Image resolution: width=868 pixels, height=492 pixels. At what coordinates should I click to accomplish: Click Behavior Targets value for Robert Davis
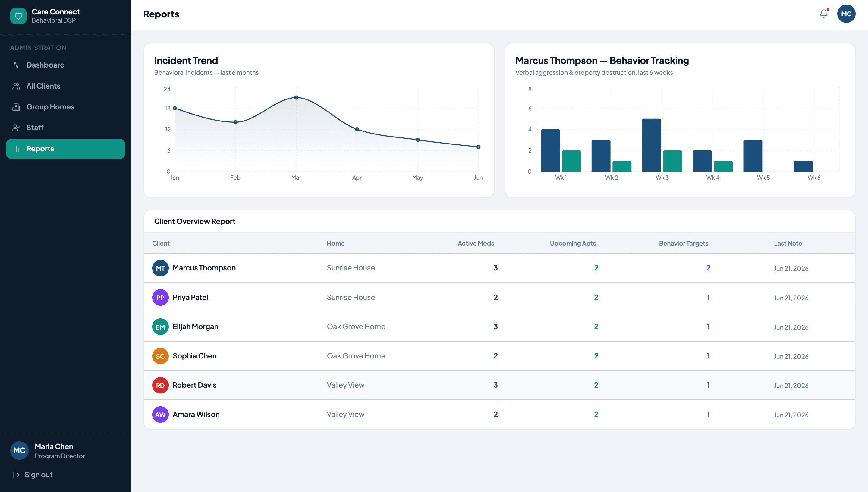click(708, 385)
